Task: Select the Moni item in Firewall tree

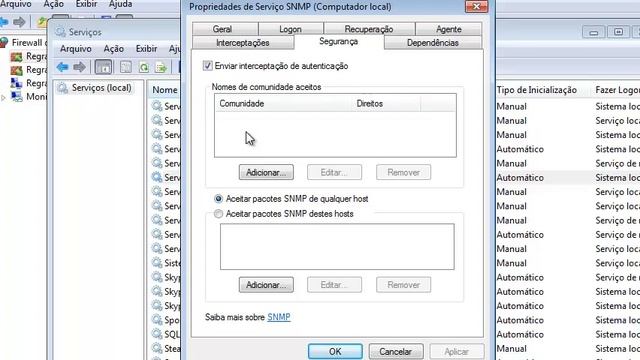Action: pos(29,97)
